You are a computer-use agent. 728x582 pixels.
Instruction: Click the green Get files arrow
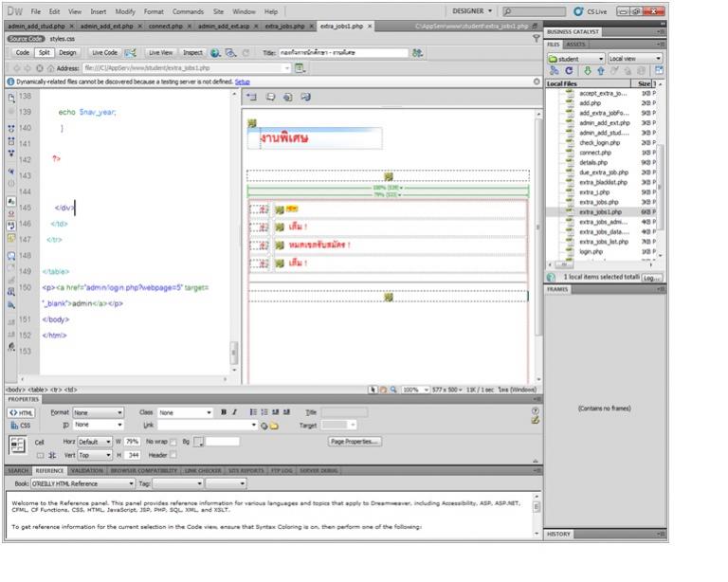pos(588,70)
